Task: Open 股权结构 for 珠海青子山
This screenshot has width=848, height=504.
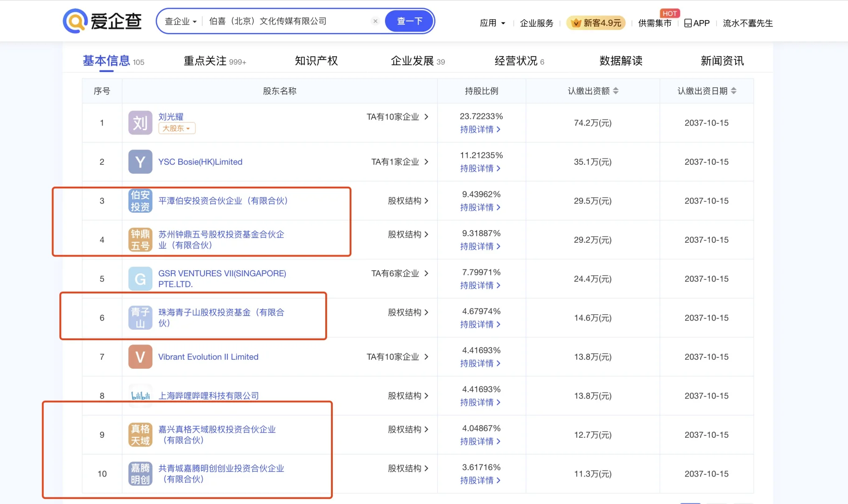Action: [408, 312]
